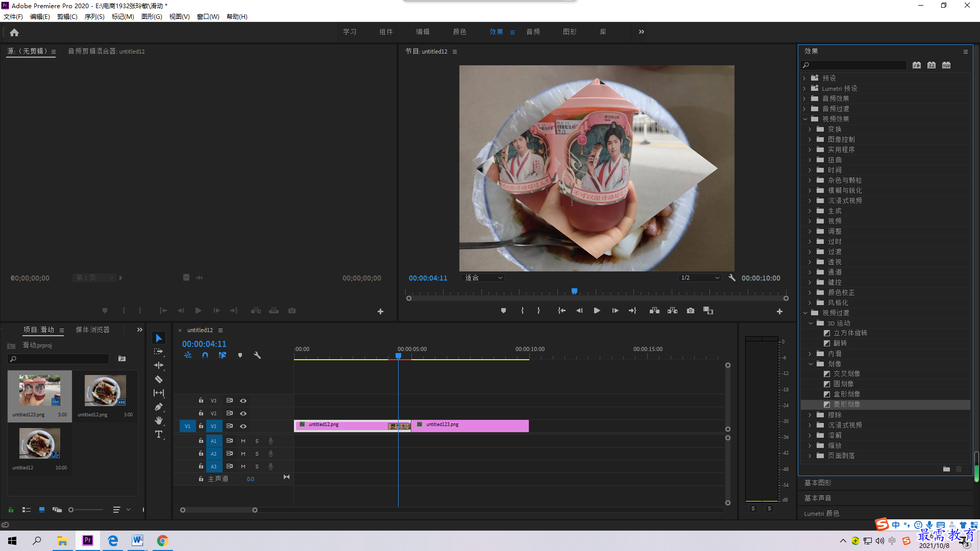Open the 基本图形 panel
Screen dimensions: 980x551
(818, 483)
